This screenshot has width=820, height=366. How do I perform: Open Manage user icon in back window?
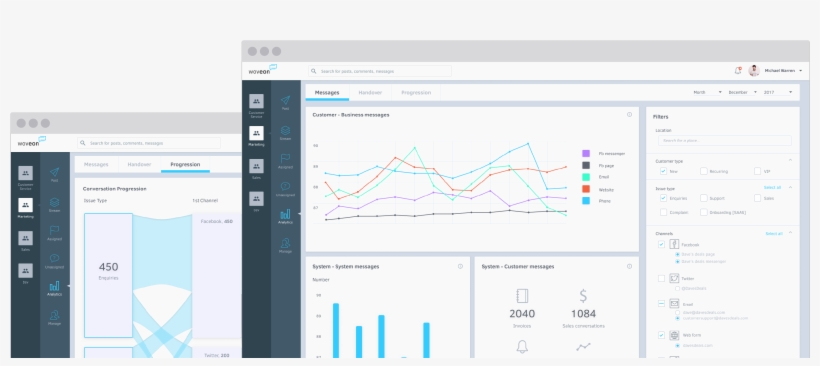(54, 315)
